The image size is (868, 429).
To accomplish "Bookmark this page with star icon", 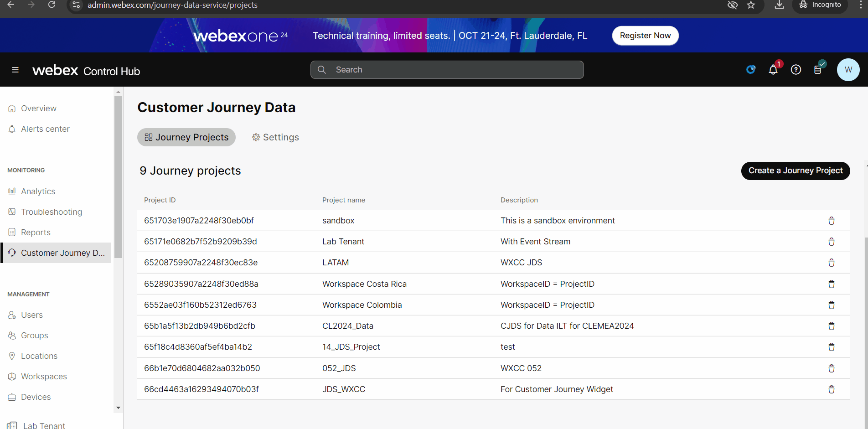I will point(751,5).
